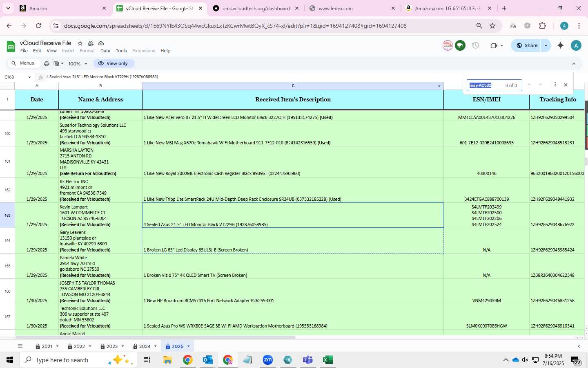588x368 pixels.
Task: Switch to the 2023 sheet tab
Action: [112, 346]
